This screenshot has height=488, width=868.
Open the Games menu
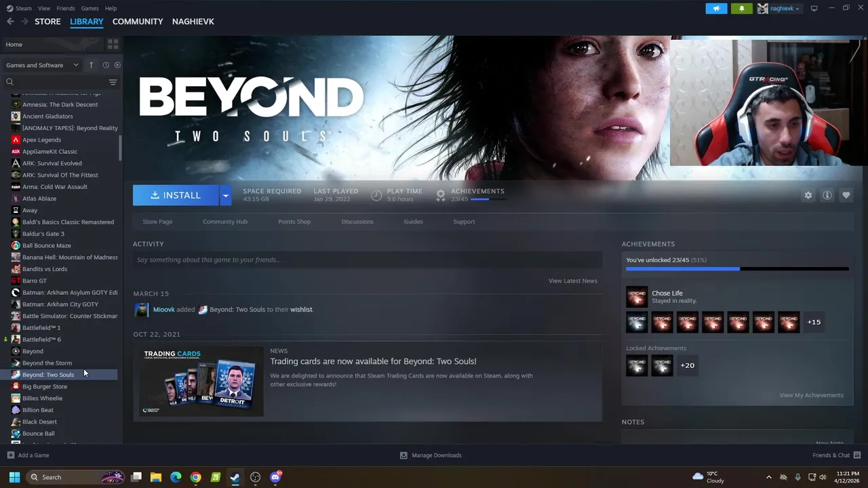click(x=90, y=8)
